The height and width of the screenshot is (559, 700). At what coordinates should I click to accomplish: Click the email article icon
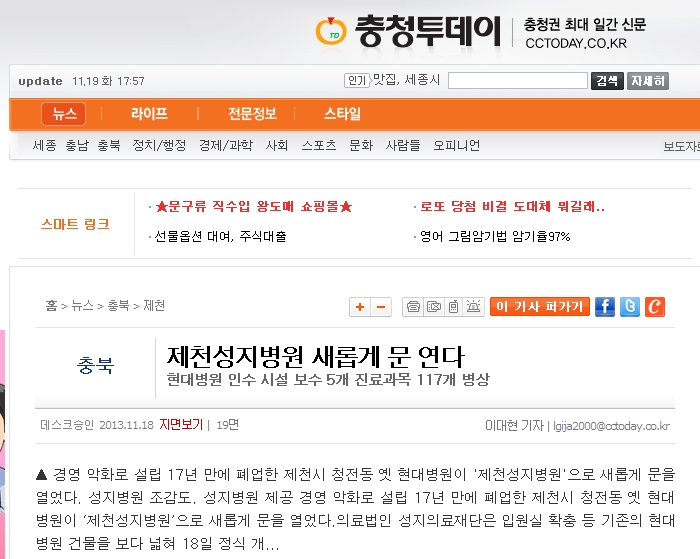click(x=433, y=307)
